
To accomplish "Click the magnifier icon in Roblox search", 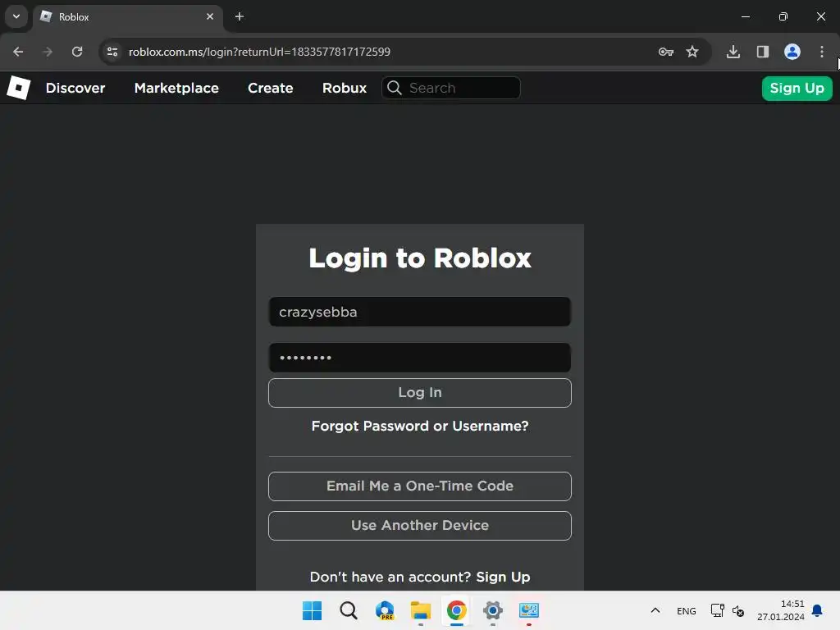I will coord(395,88).
